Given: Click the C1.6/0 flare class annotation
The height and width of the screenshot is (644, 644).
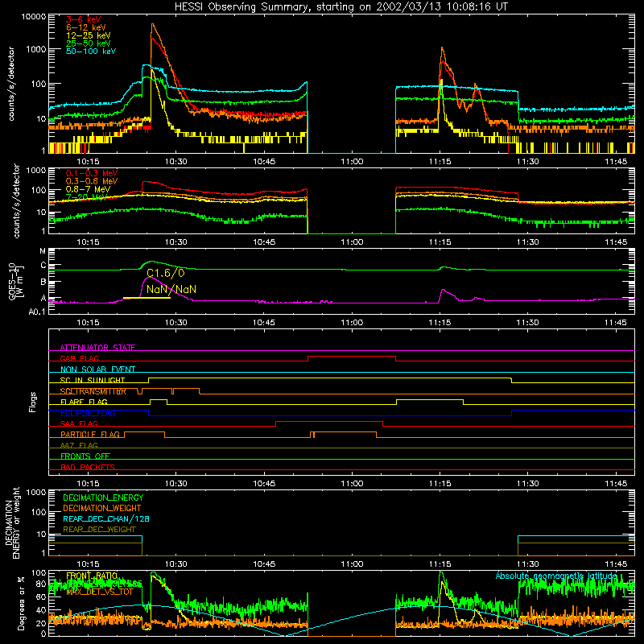Looking at the screenshot, I should 166,273.
